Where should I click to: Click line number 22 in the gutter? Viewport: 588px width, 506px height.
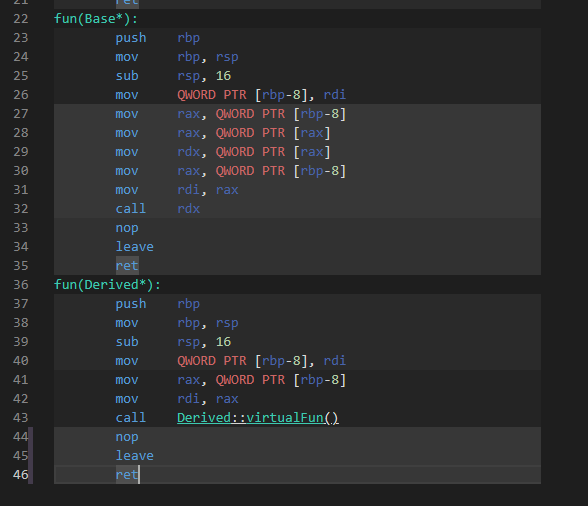coord(21,19)
